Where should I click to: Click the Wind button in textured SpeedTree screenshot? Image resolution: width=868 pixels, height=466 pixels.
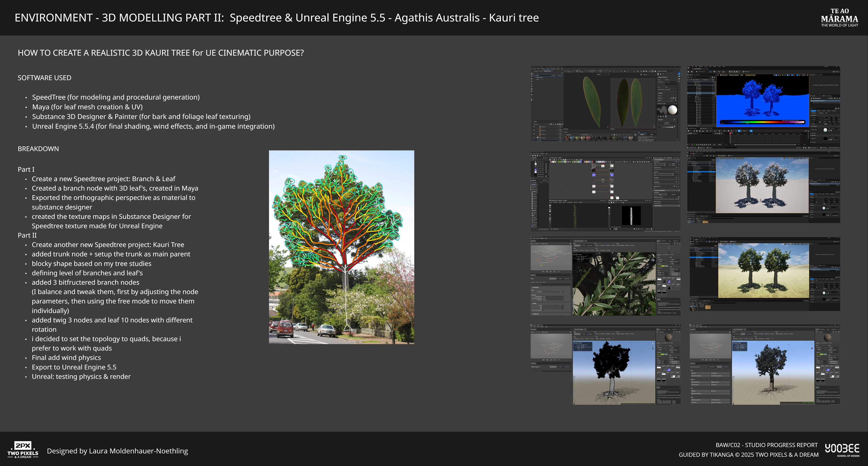[x=701, y=373]
